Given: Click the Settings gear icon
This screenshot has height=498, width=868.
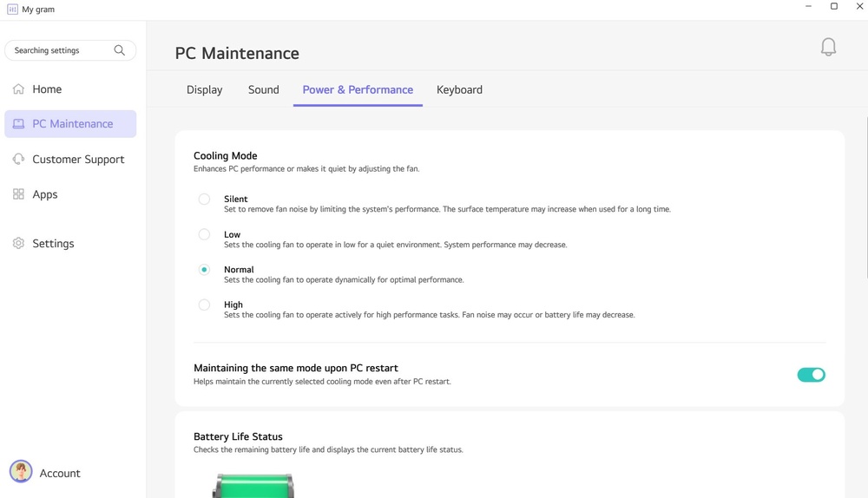Looking at the screenshot, I should point(18,244).
